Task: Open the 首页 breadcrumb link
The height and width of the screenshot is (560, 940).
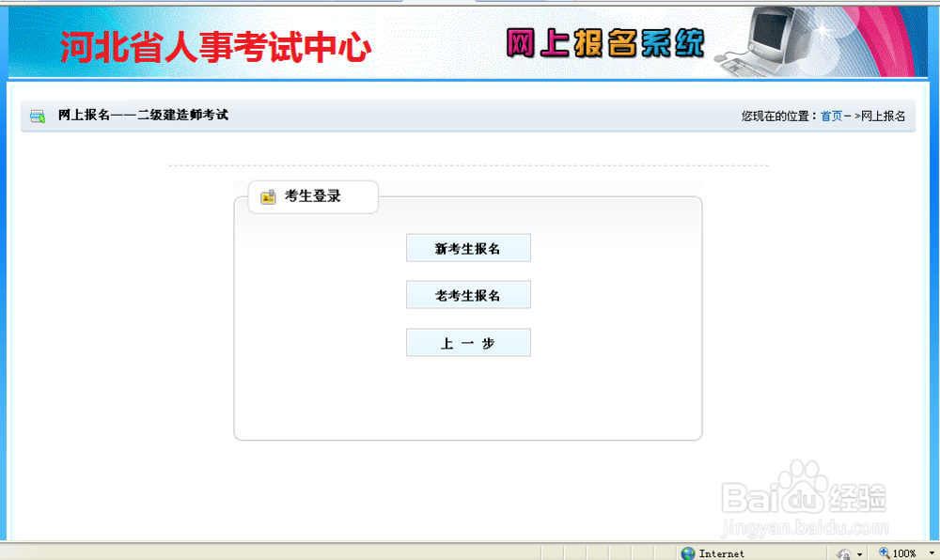Action: tap(831, 117)
